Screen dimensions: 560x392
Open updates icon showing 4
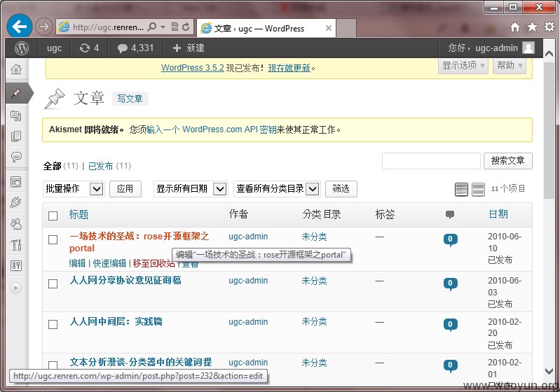click(x=89, y=48)
